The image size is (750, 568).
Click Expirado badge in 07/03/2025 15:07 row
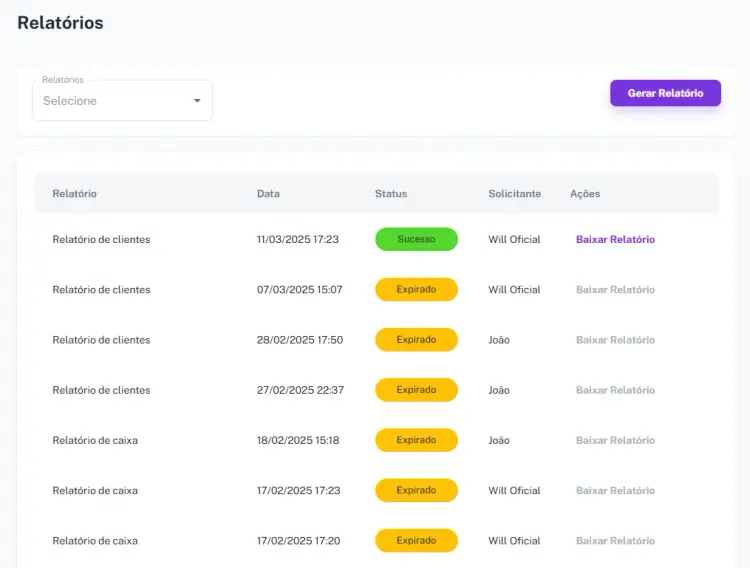[x=416, y=290]
